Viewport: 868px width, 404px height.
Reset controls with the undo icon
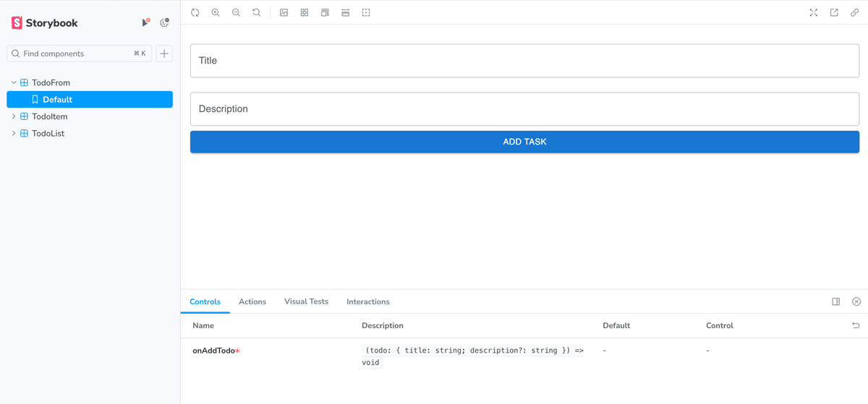856,326
